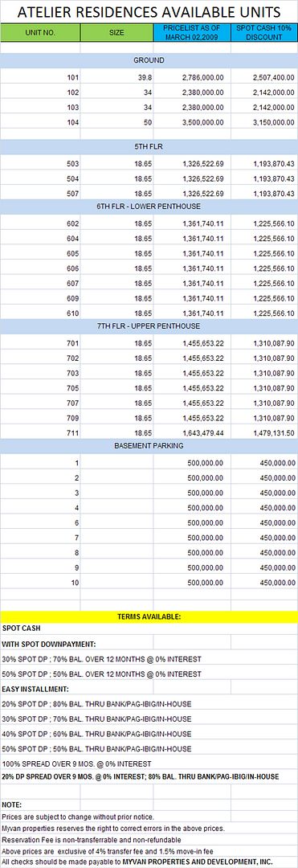Screen dimensions: 298x868
Task: Click the yellow TERMS AVAILABLE banner
Action: 149,616
